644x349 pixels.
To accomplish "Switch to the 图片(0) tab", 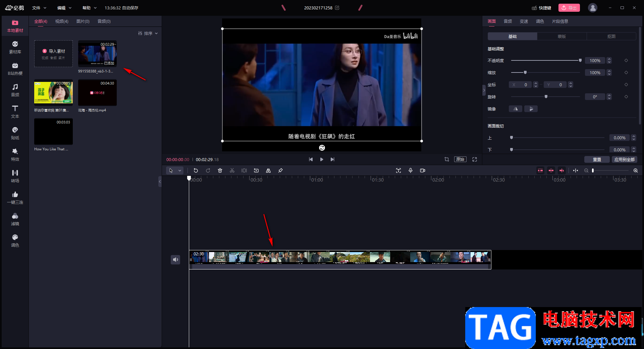I will pos(83,21).
